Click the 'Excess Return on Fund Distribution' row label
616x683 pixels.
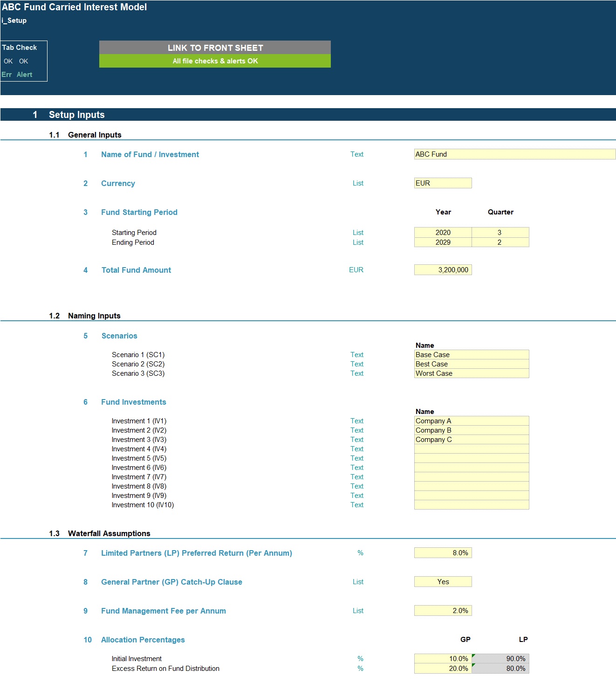point(165,669)
